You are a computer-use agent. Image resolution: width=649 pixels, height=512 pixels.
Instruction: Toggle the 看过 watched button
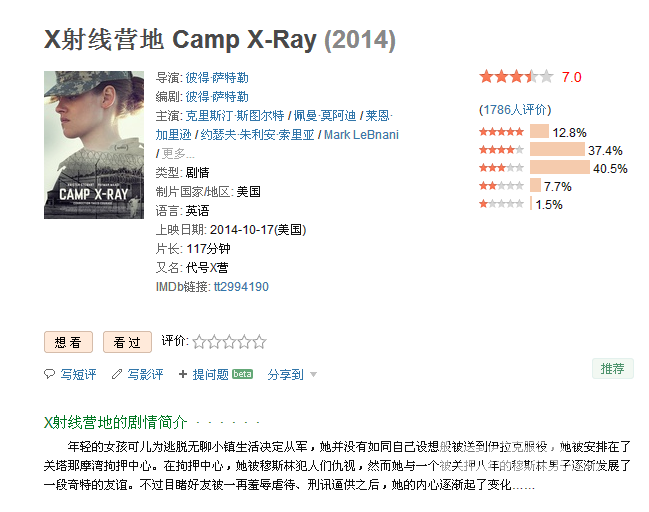[x=127, y=342]
